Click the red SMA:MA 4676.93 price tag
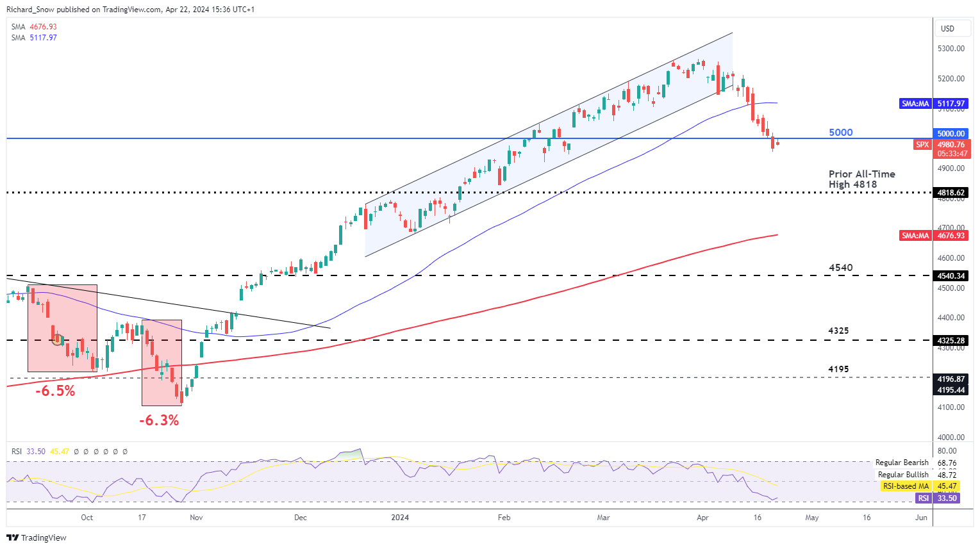This screenshot has width=980, height=549. [933, 236]
